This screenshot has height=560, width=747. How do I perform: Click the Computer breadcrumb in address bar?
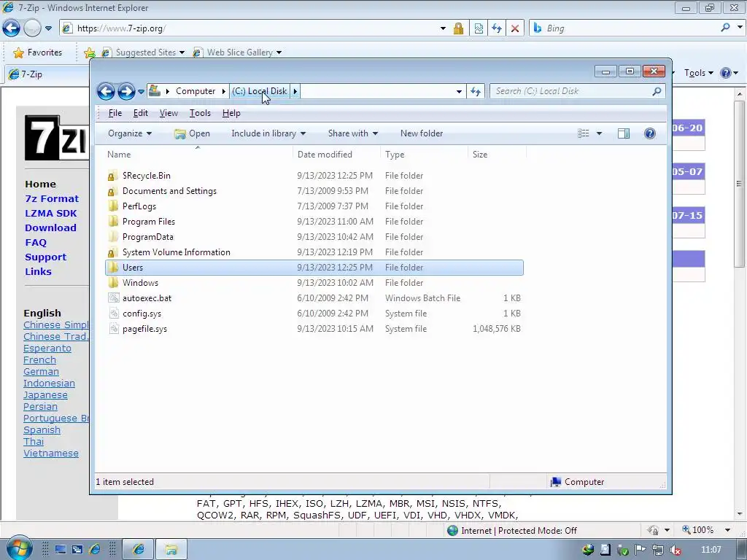(x=196, y=91)
